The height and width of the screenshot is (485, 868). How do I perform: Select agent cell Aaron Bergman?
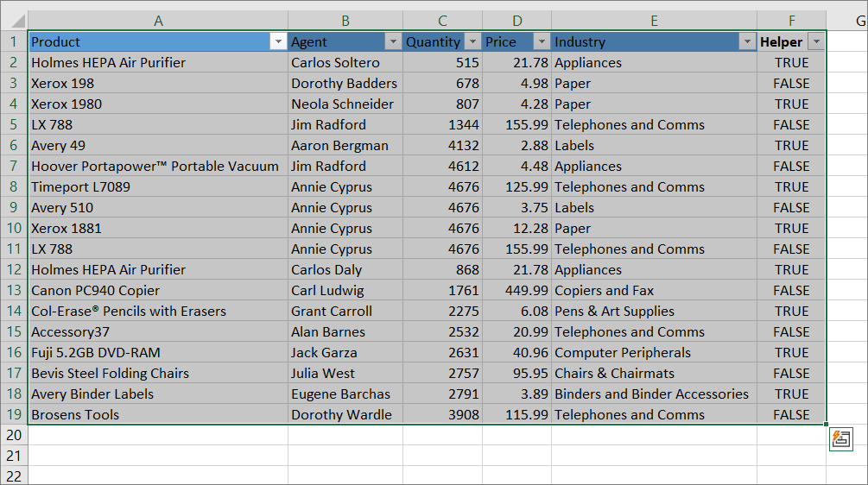pyautogui.click(x=345, y=146)
